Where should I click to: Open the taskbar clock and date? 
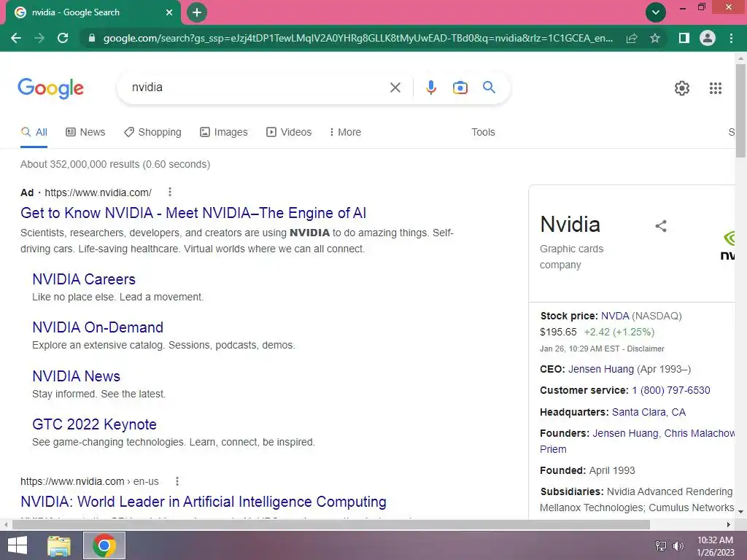[715, 546]
